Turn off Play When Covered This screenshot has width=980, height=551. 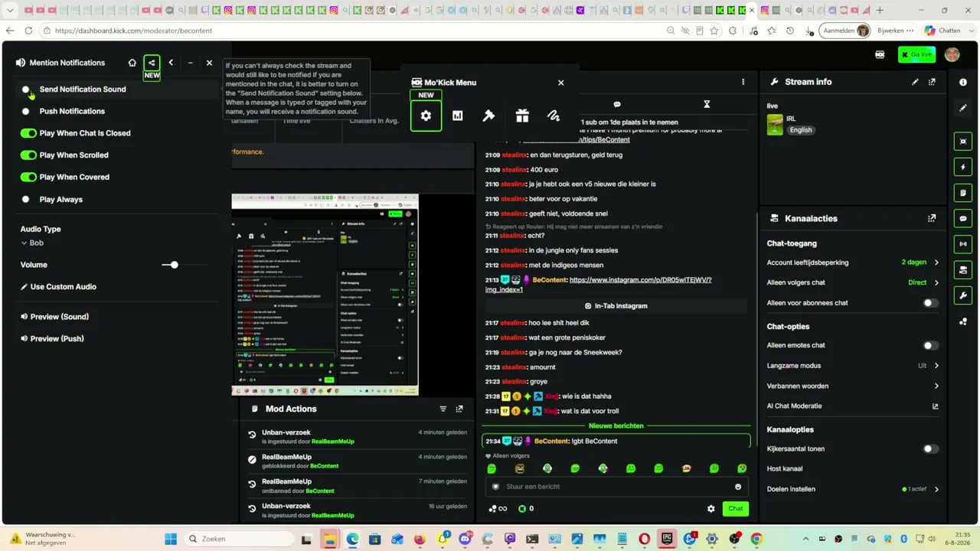tap(28, 178)
